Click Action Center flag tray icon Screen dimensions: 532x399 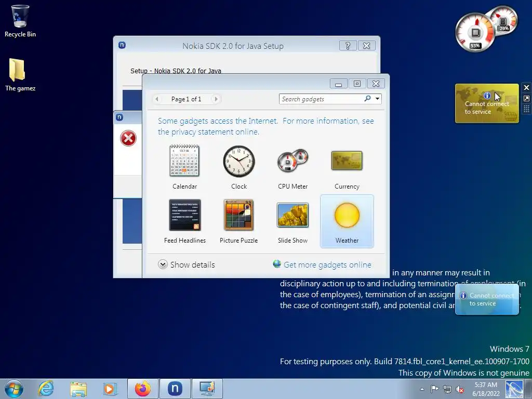pyautogui.click(x=434, y=389)
